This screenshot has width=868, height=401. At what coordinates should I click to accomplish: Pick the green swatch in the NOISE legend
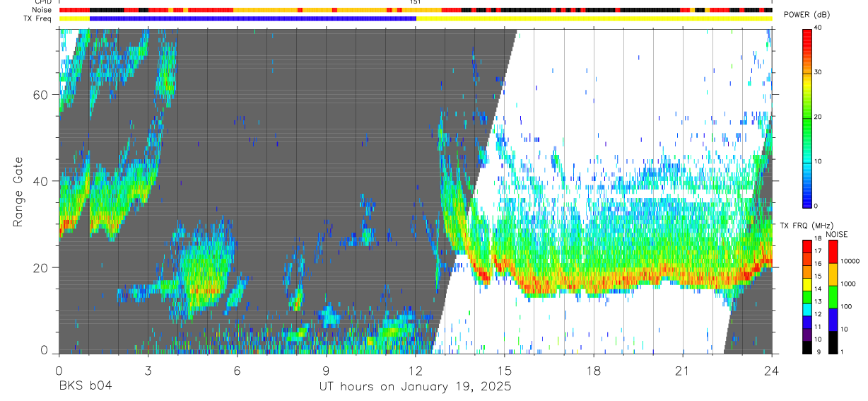(x=833, y=296)
